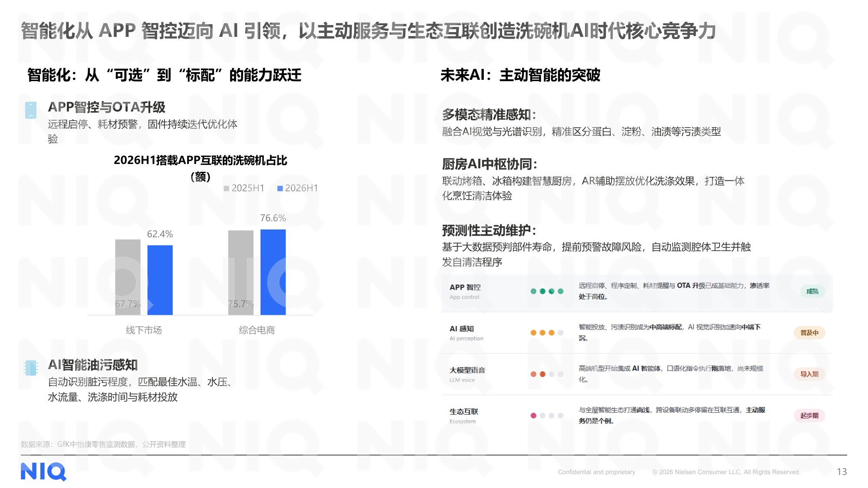Click the chip icon beside AI智能油污感知
The height and width of the screenshot is (488, 868).
[31, 368]
